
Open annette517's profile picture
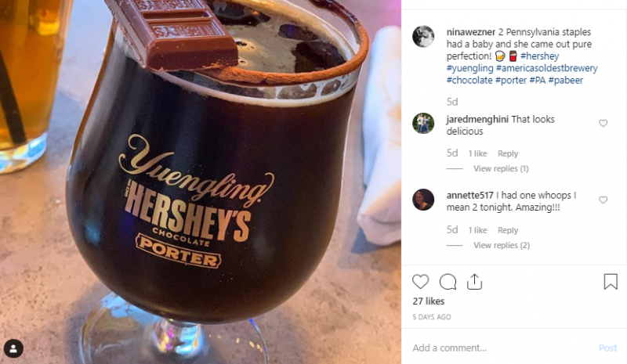point(423,200)
